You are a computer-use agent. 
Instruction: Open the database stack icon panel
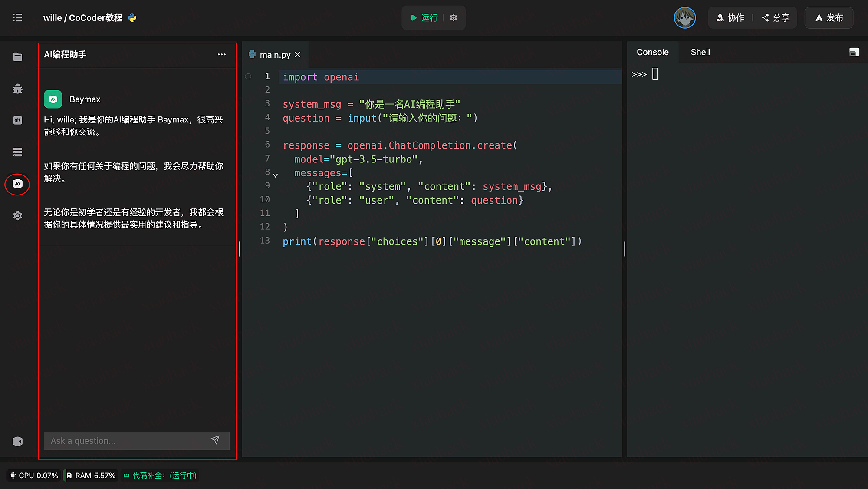pyautogui.click(x=17, y=152)
